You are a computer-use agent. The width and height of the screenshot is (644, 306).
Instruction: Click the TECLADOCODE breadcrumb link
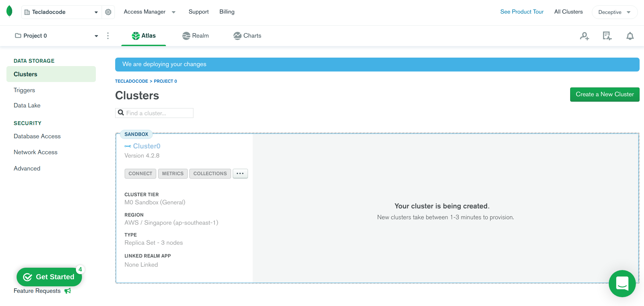[x=131, y=81]
